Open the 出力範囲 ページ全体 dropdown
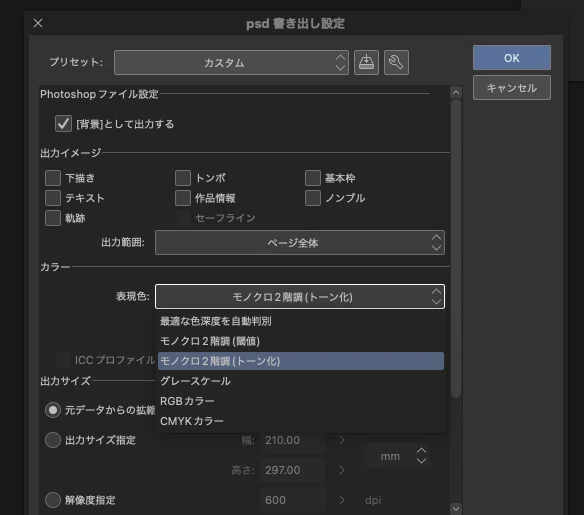The width and height of the screenshot is (584, 515). click(300, 243)
